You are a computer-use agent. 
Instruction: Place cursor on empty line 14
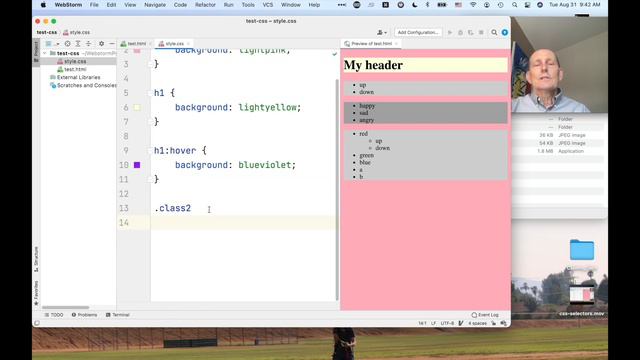click(243, 222)
